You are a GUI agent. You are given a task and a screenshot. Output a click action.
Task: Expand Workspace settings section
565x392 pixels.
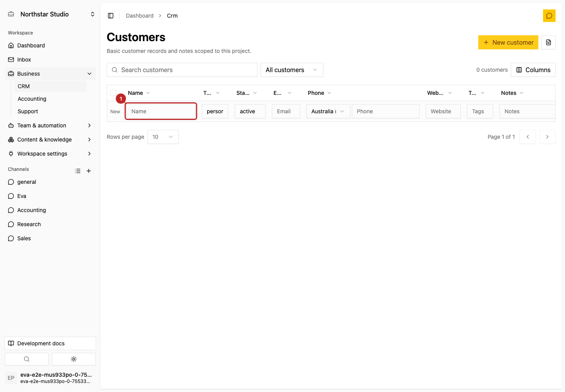(x=50, y=154)
